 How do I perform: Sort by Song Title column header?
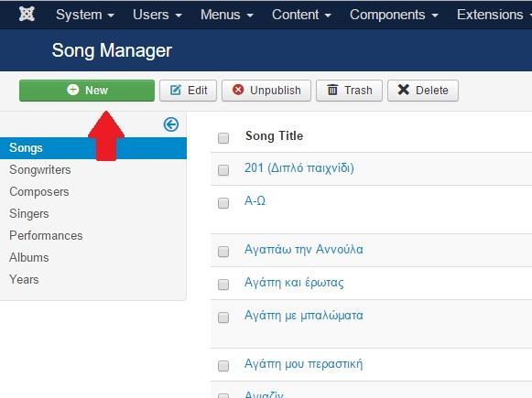point(274,136)
